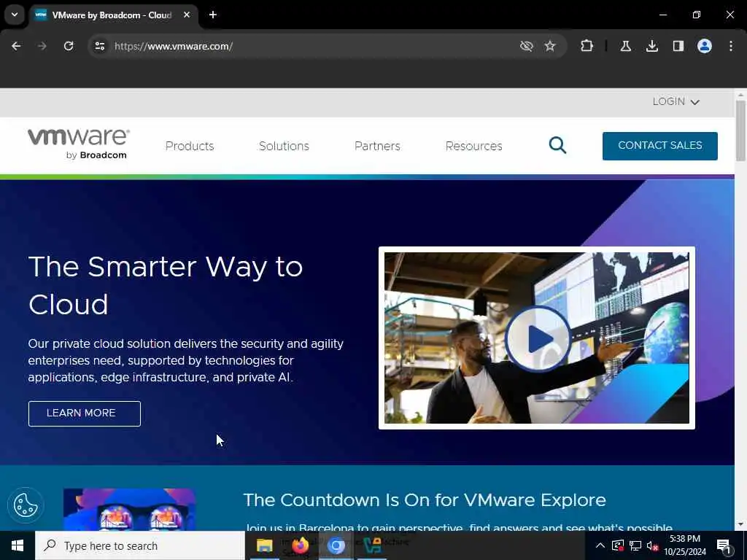Expand the LOGIN dropdown
This screenshot has height=560, width=747.
(x=676, y=102)
